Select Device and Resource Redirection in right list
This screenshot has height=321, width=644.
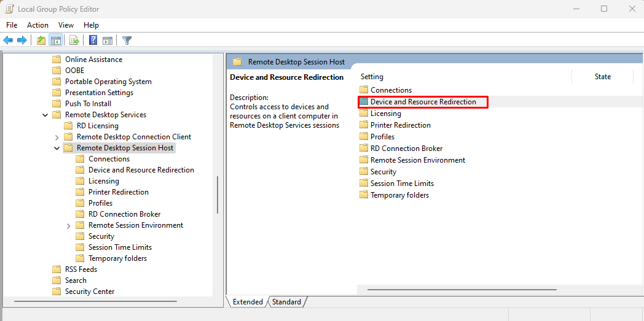[x=423, y=102]
